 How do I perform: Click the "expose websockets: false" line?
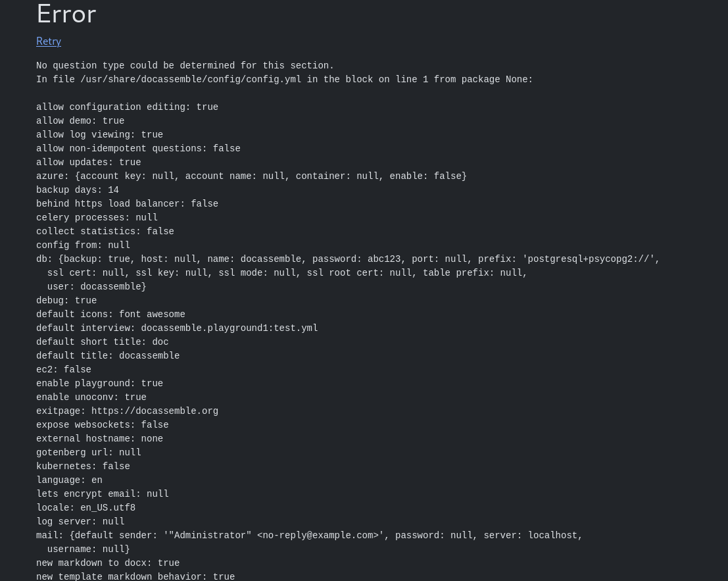tap(102, 425)
